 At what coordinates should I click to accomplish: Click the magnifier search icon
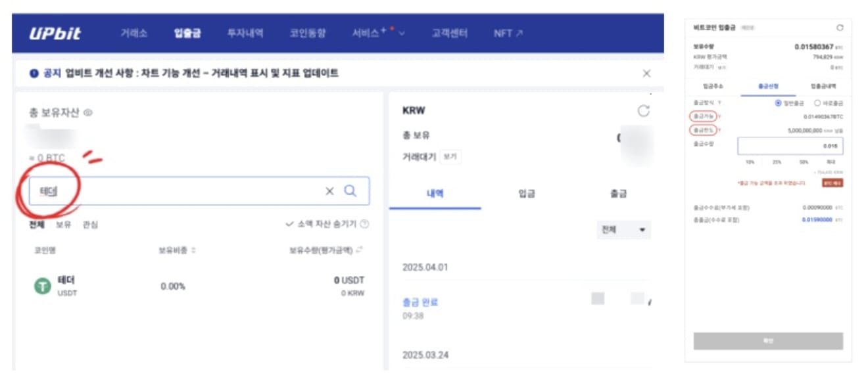(x=350, y=191)
